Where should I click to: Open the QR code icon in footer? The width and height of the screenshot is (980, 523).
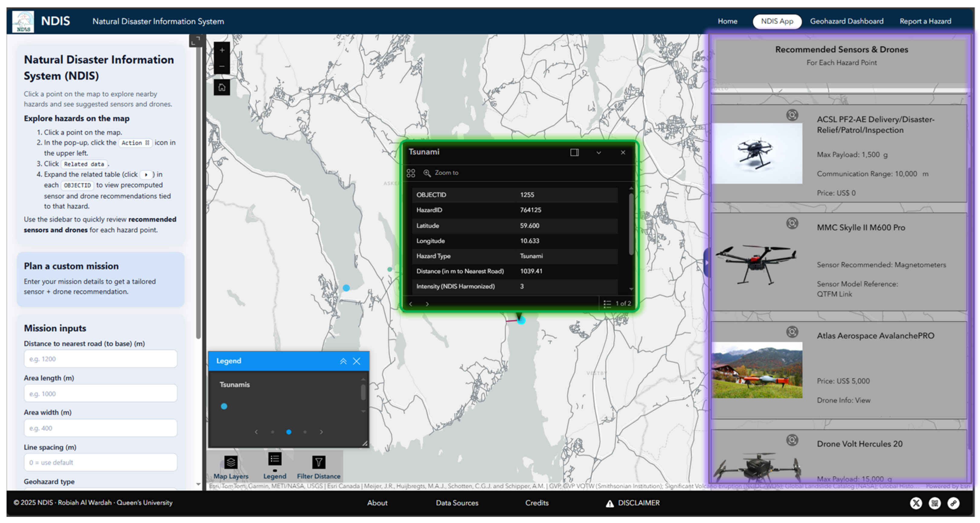(934, 503)
